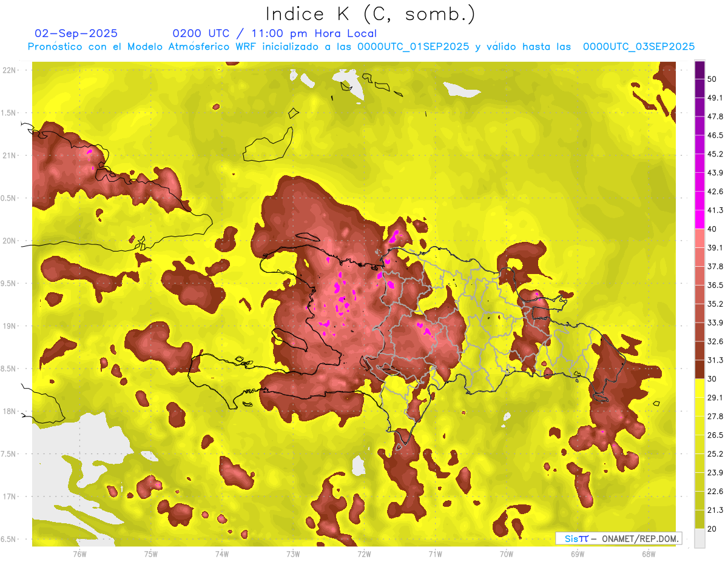Click the colorbar value "33.9"

[x=715, y=323]
